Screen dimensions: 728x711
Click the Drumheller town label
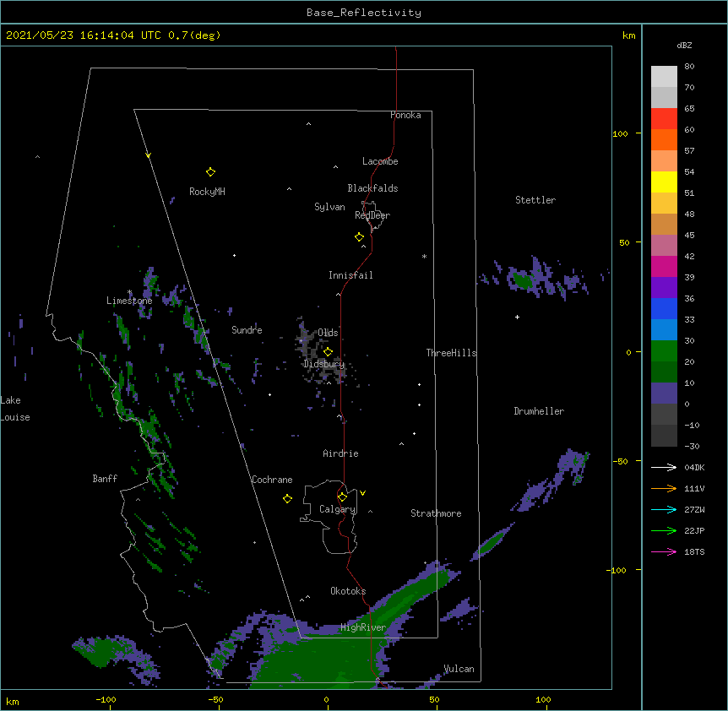point(539,411)
